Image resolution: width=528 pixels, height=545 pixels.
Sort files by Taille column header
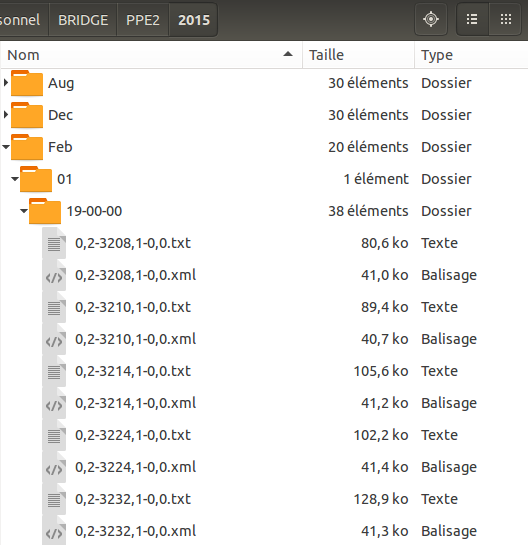point(359,55)
